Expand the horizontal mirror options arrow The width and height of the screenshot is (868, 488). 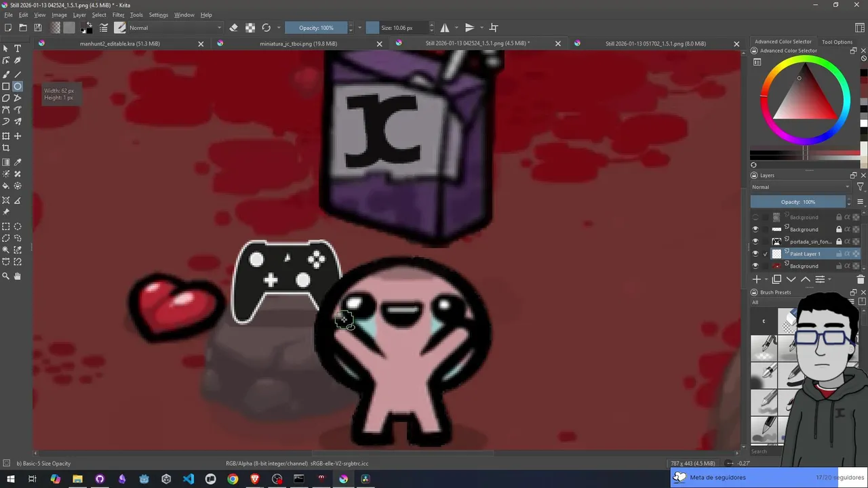point(456,28)
